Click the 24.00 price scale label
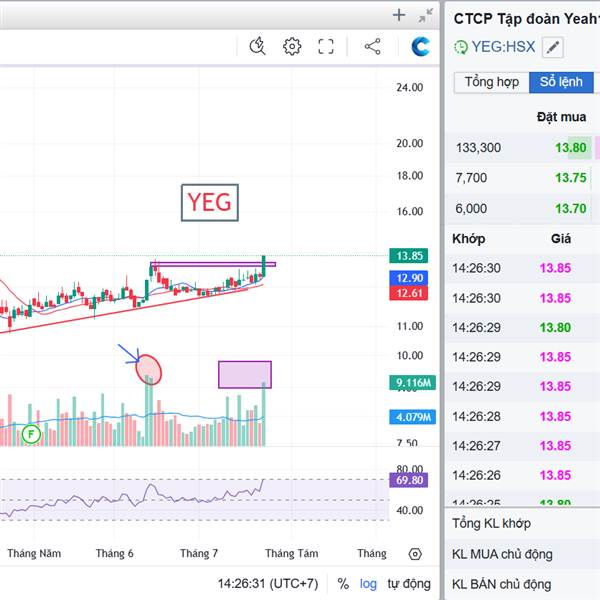The image size is (600, 600). coord(409,88)
